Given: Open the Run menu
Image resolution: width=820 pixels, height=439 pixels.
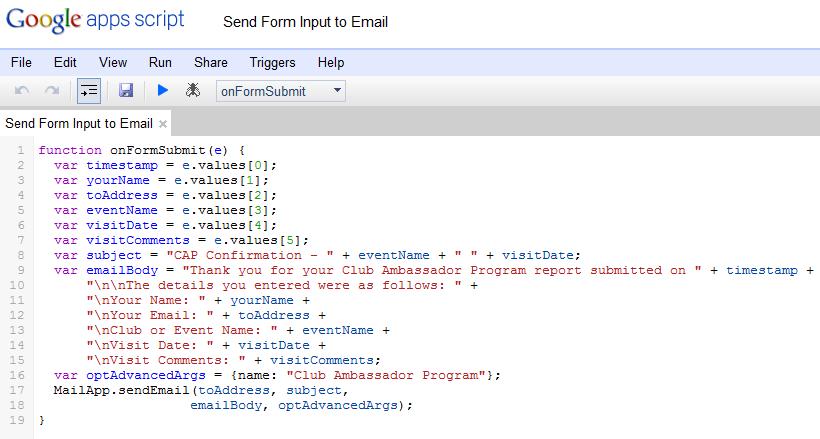Looking at the screenshot, I should 160,62.
